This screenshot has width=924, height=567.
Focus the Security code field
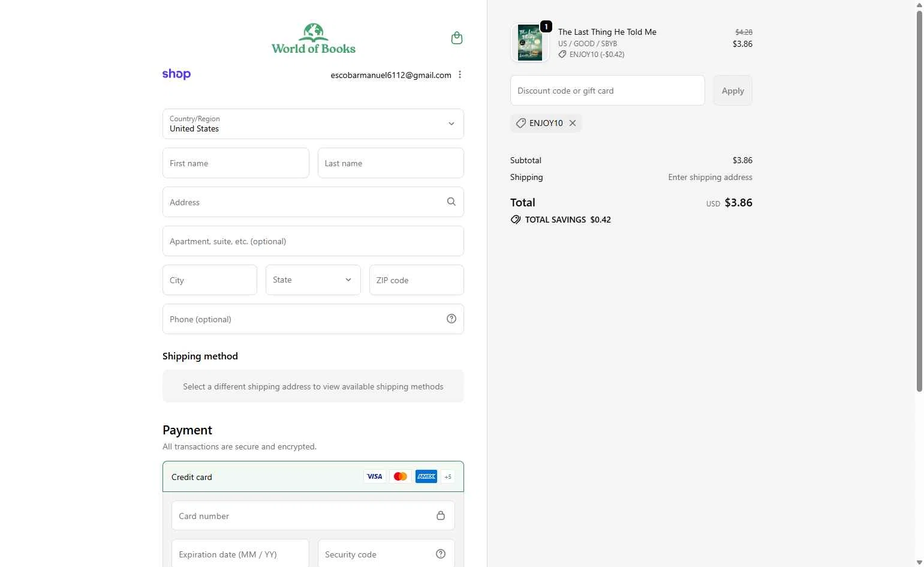(386, 553)
